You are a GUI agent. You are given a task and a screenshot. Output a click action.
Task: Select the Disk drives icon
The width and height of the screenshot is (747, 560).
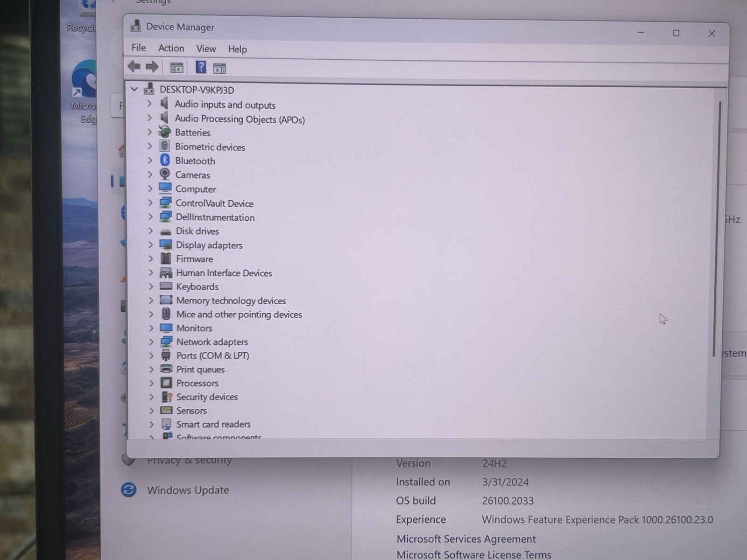(166, 231)
